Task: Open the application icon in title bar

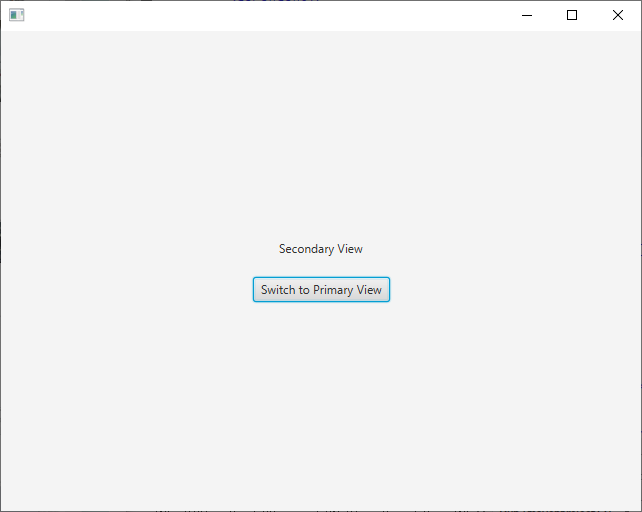Action: tap(17, 15)
